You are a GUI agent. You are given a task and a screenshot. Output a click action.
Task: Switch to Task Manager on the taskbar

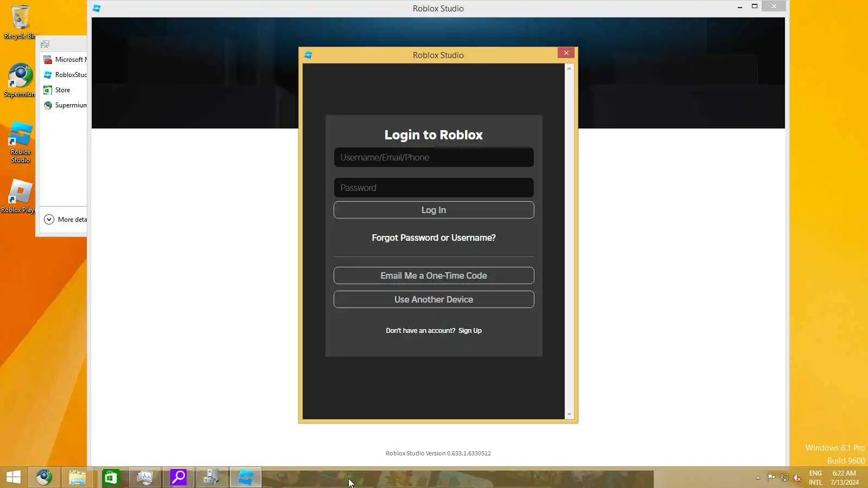click(x=145, y=477)
